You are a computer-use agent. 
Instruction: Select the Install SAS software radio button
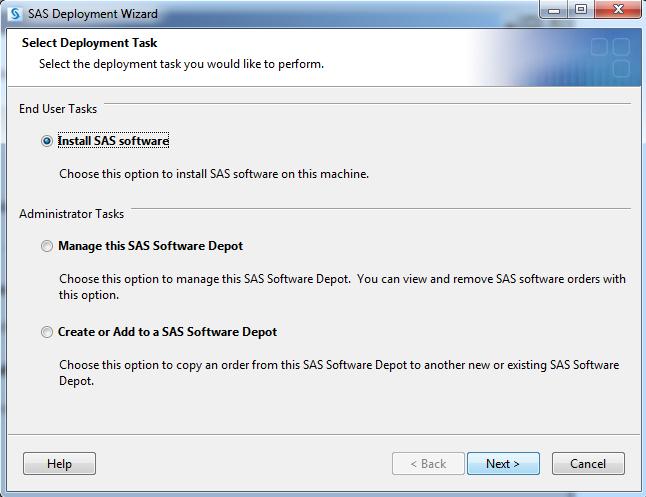pos(47,141)
